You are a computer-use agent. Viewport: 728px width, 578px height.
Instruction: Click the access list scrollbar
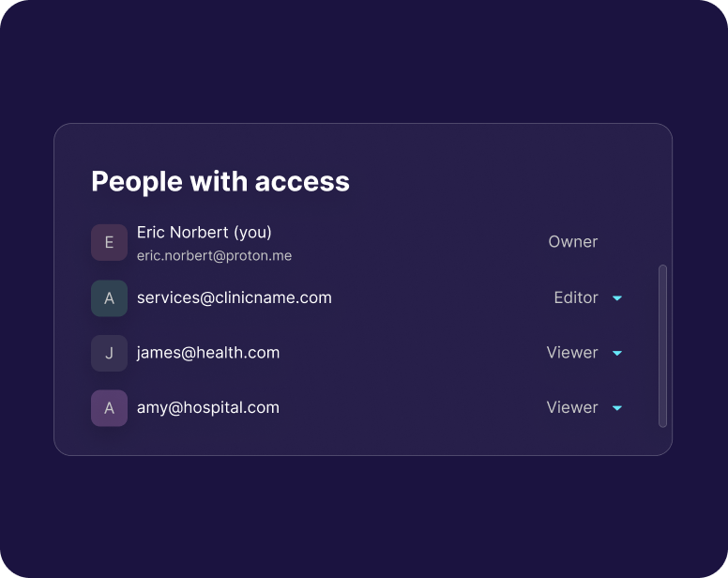pos(662,345)
